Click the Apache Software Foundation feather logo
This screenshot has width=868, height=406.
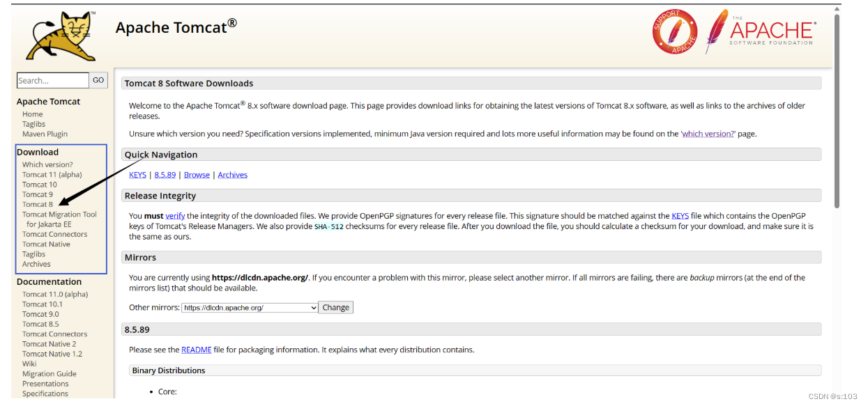click(x=761, y=31)
